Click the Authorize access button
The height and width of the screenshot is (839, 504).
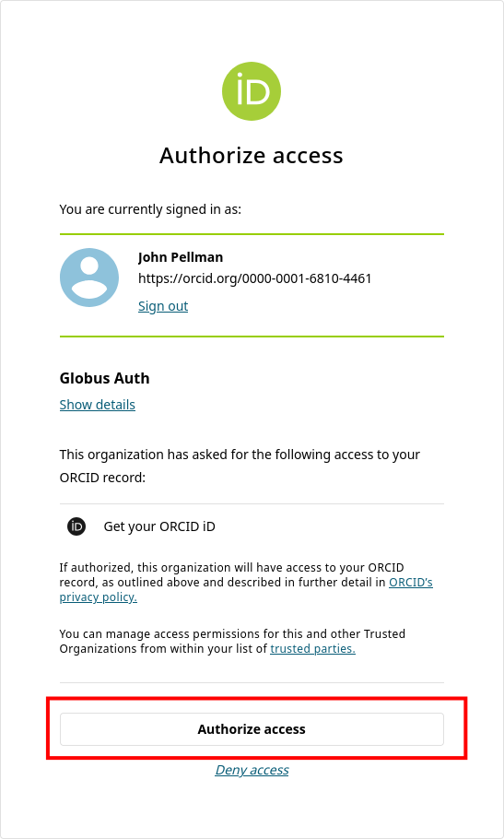(x=252, y=728)
